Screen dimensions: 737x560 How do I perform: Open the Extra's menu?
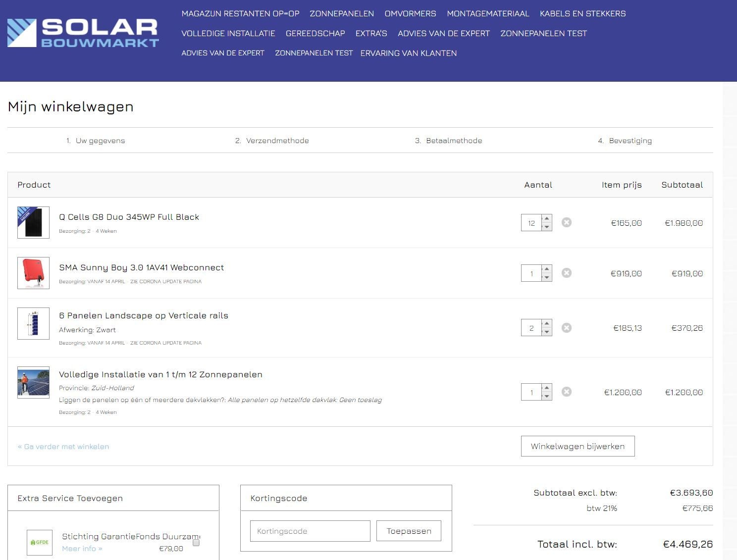click(x=371, y=33)
